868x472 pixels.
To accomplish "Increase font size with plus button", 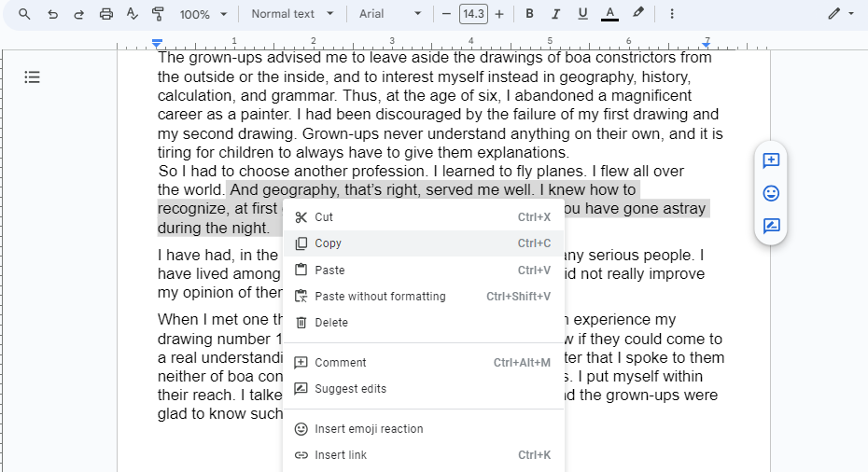I will tap(499, 14).
